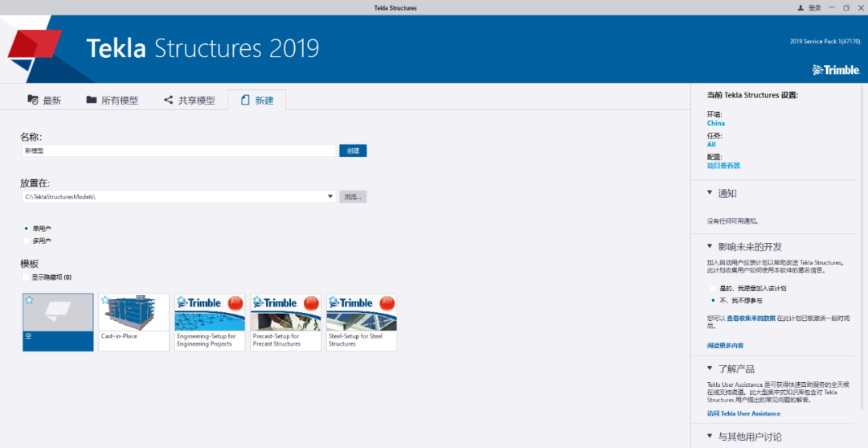
Task: Open the 放置在 folder path dropdown arrow
Action: point(330,196)
